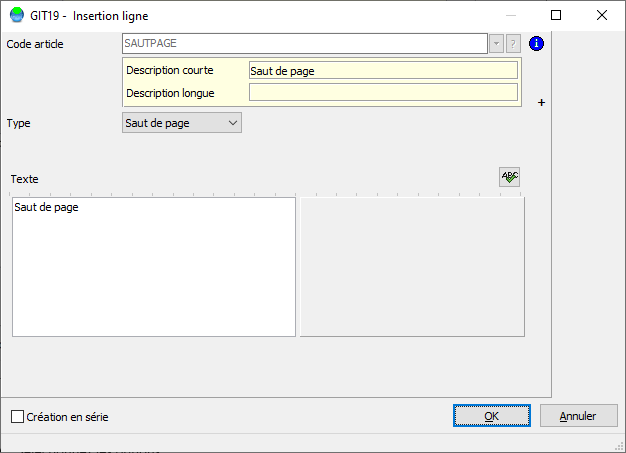The width and height of the screenshot is (626, 453).
Task: Click the question mark lookup button
Action: [513, 44]
